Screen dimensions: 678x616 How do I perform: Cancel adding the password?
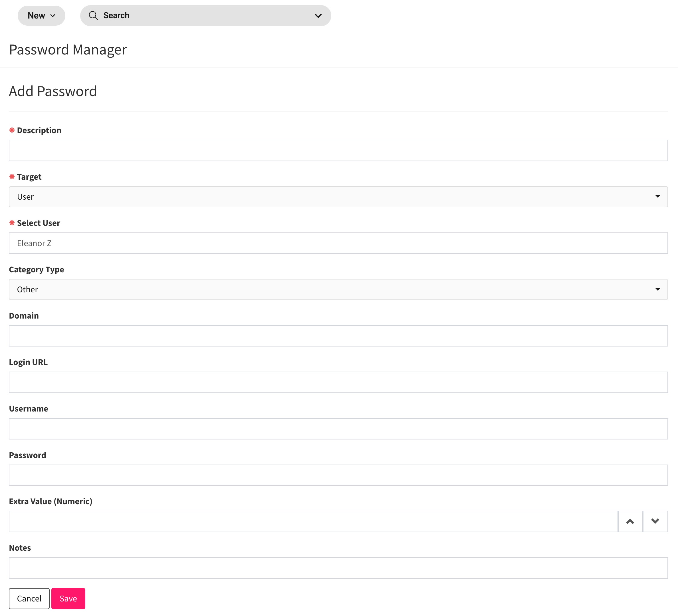pyautogui.click(x=29, y=599)
